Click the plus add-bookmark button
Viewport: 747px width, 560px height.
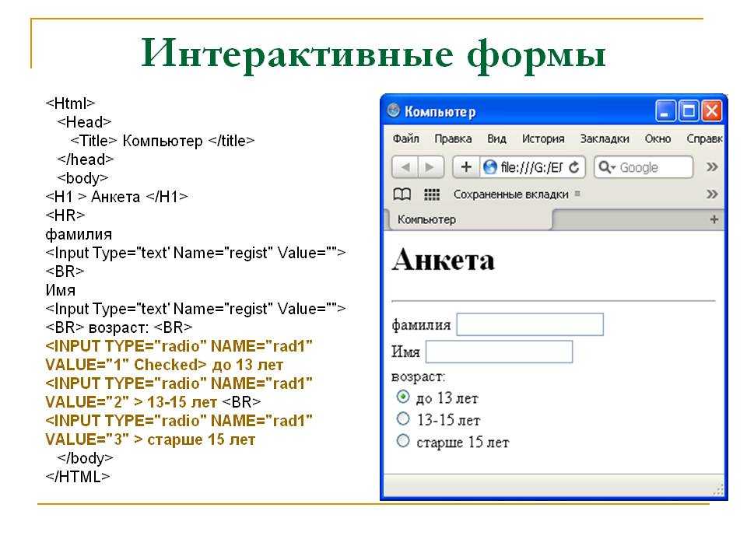pos(466,167)
